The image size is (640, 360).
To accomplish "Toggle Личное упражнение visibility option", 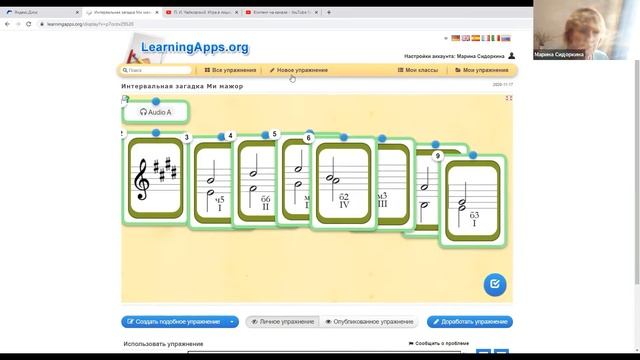I will pos(282,322).
